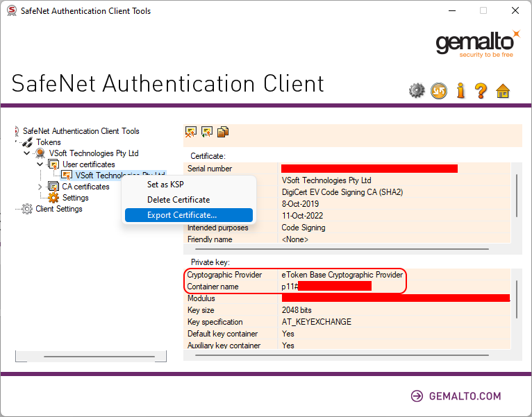Click Modulus row label
The image size is (532, 417).
click(201, 298)
